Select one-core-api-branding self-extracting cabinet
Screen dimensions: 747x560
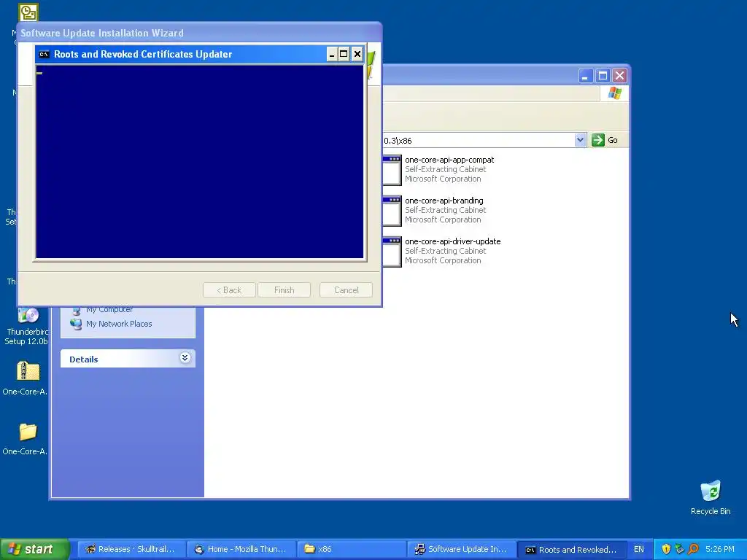click(444, 201)
